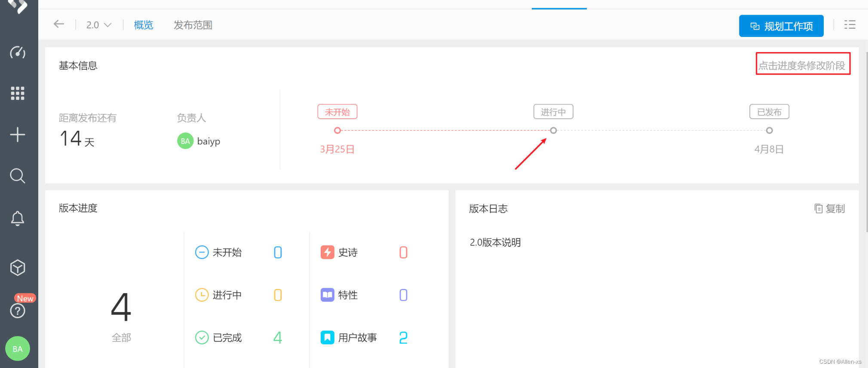Open the apps grid icon in sidebar
868x368 pixels.
[x=18, y=93]
